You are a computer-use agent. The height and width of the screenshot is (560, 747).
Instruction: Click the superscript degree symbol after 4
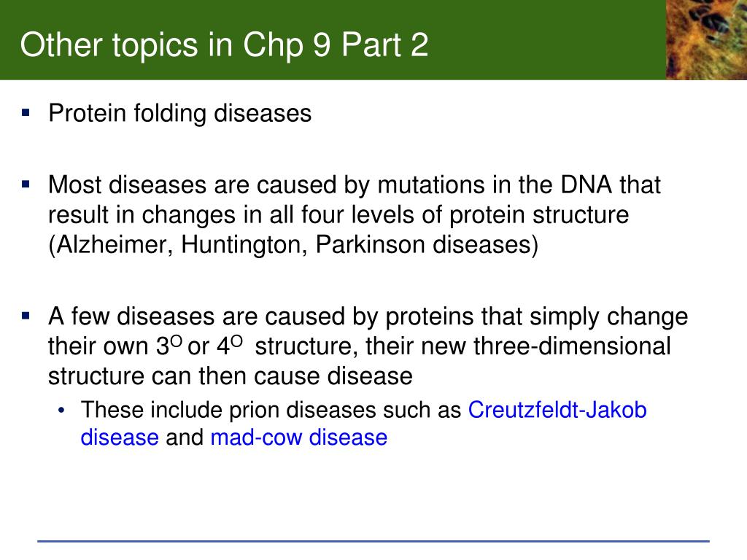[237, 341]
